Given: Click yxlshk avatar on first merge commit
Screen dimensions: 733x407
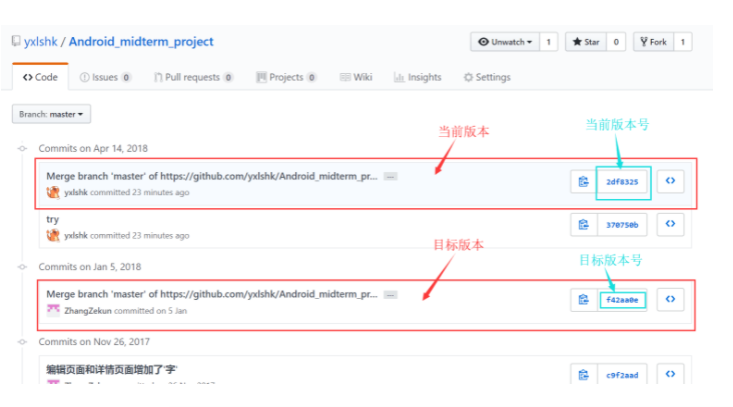Looking at the screenshot, I should pos(53,192).
